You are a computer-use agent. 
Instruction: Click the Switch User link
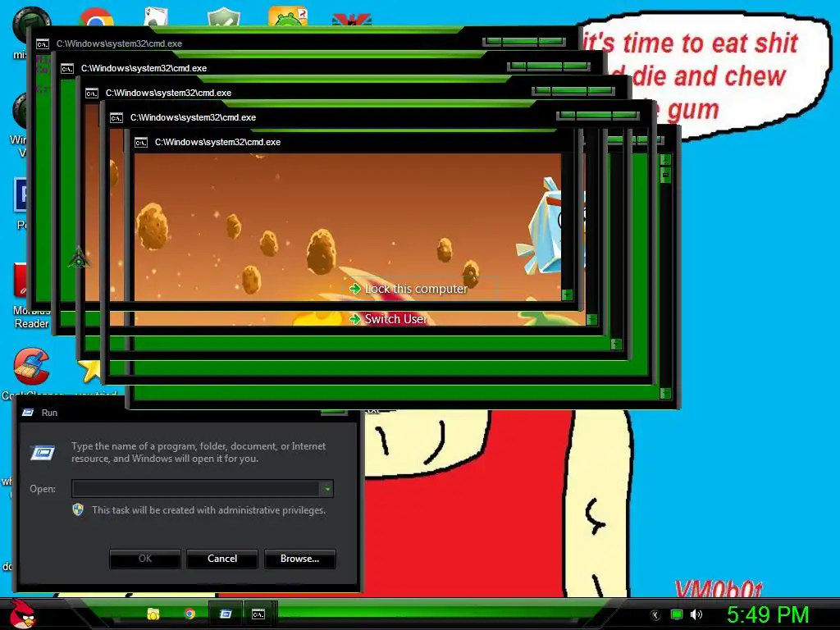(x=388, y=319)
